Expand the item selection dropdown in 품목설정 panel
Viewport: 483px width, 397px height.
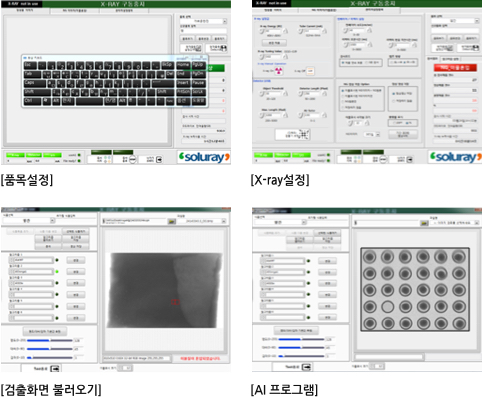tap(225, 21)
